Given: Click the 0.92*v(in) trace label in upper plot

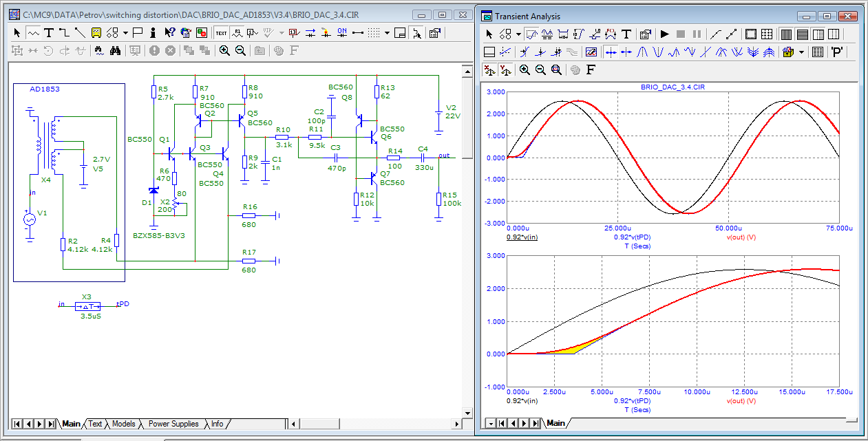Looking at the screenshot, I should pos(522,237).
